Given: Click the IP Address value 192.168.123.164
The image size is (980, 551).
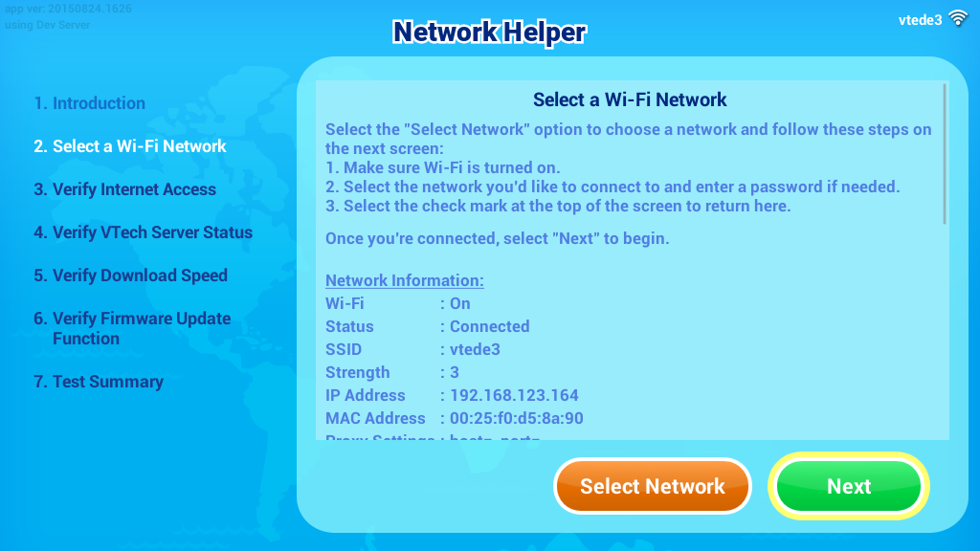Looking at the screenshot, I should pos(514,395).
